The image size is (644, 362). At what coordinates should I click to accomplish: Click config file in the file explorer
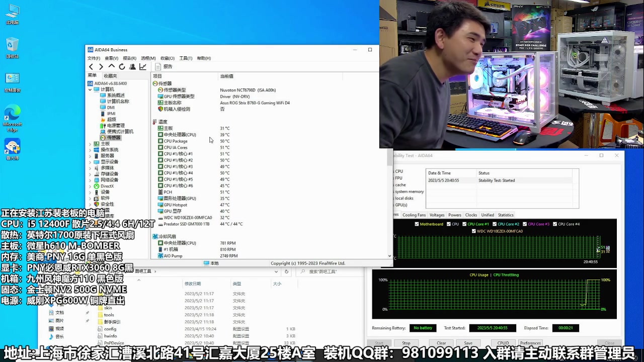(110, 329)
